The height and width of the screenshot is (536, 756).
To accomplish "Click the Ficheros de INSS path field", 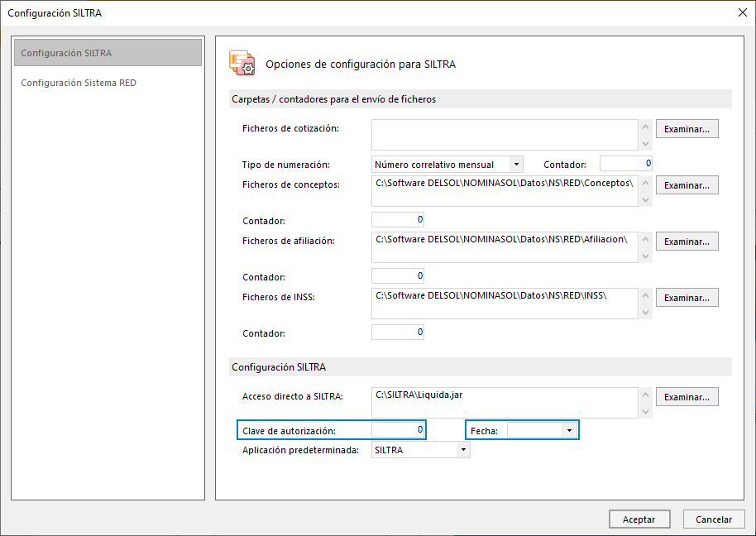I will click(x=505, y=304).
